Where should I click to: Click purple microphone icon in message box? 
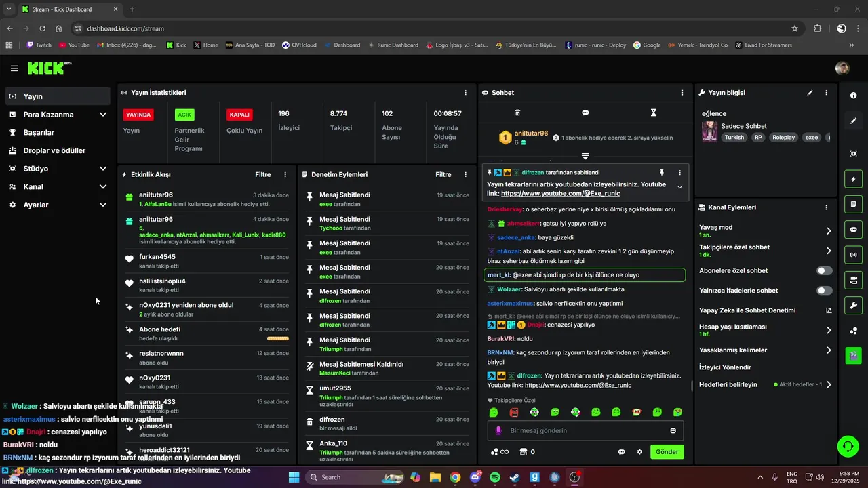point(498,430)
